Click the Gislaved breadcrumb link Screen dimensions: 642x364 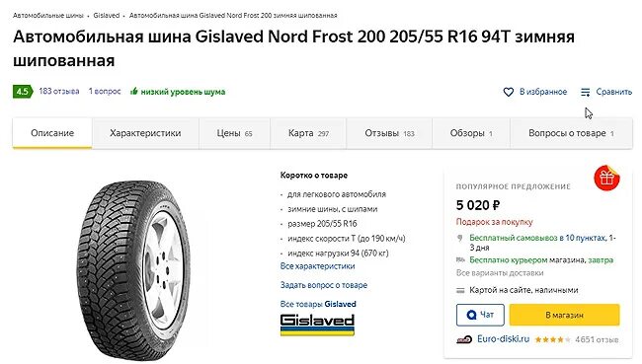coord(107,15)
